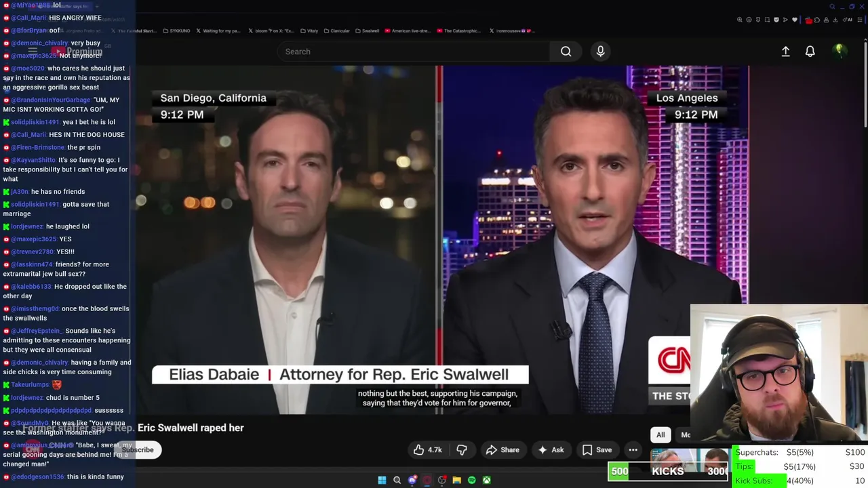Open The Catastrophic... bookmark
Screen dimensions: 868x488
click(460, 30)
